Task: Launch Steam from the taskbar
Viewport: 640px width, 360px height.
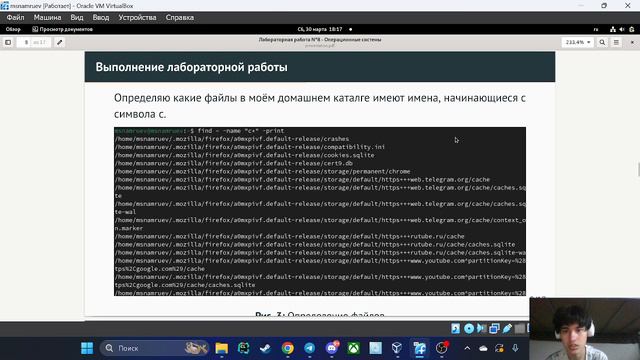Action: pyautogui.click(x=265, y=348)
